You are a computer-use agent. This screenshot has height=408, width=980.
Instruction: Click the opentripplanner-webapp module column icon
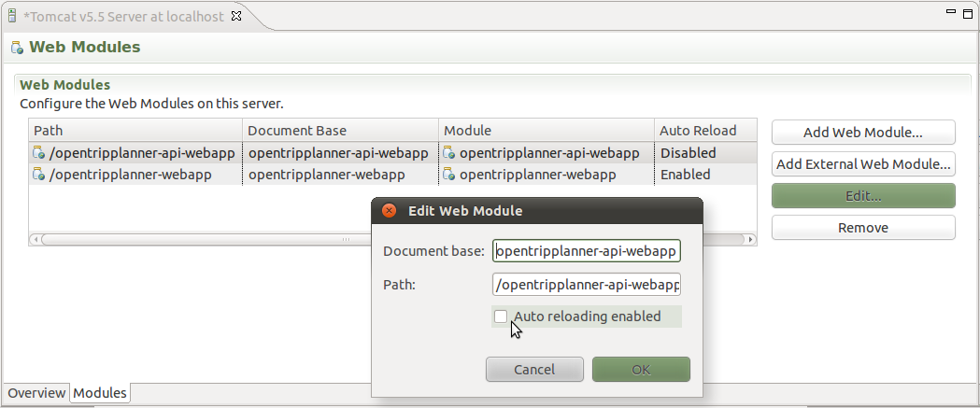coord(449,175)
